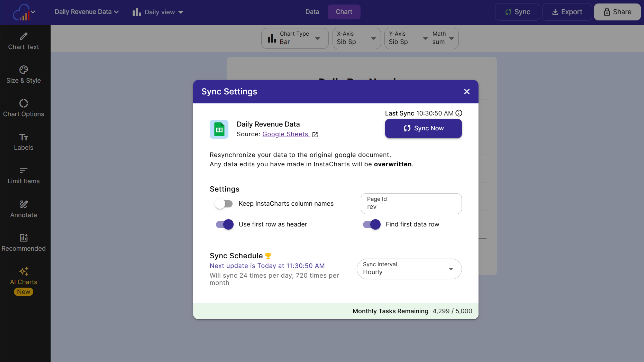The image size is (644, 362).
Task: Open Chart Options circle icon
Action: 23,103
